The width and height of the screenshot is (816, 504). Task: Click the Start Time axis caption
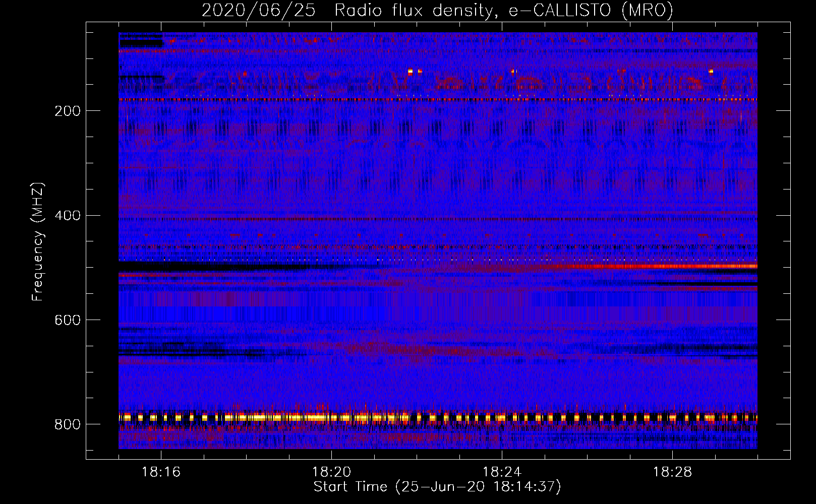tap(437, 487)
